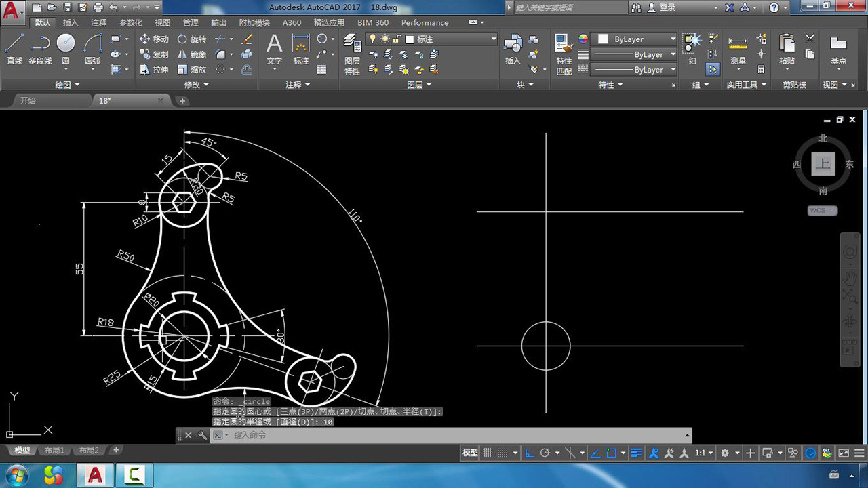Toggle grid display in status bar

pyautogui.click(x=487, y=453)
